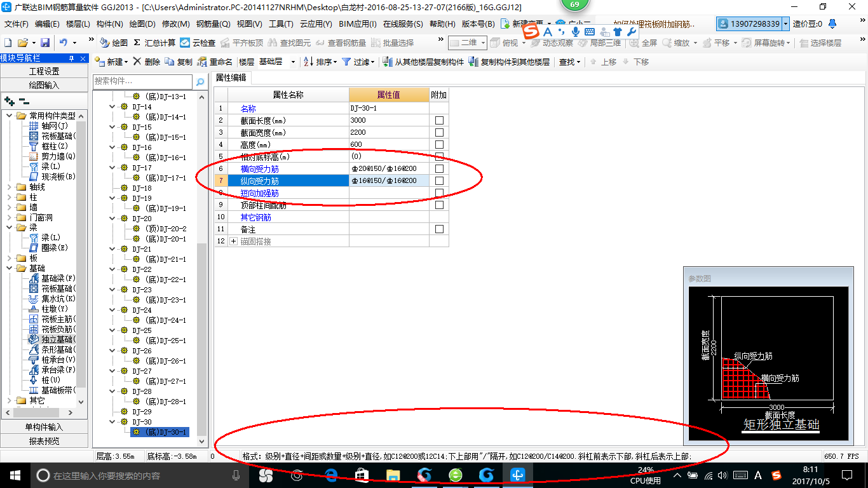Click collapse-all minus icon in navigation panel

(24, 101)
